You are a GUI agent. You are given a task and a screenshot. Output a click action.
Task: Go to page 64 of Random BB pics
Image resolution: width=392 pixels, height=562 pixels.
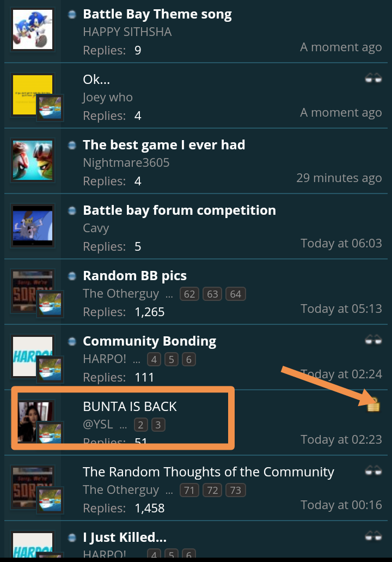click(x=236, y=294)
